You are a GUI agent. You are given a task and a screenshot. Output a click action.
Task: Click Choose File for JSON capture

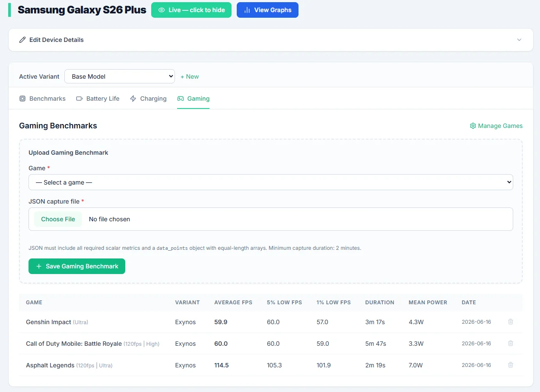(x=58, y=219)
